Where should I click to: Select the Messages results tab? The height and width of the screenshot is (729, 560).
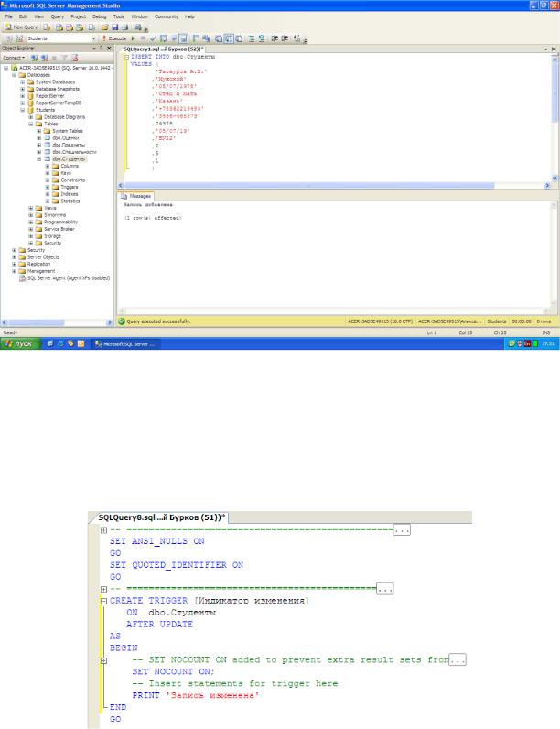(136, 196)
